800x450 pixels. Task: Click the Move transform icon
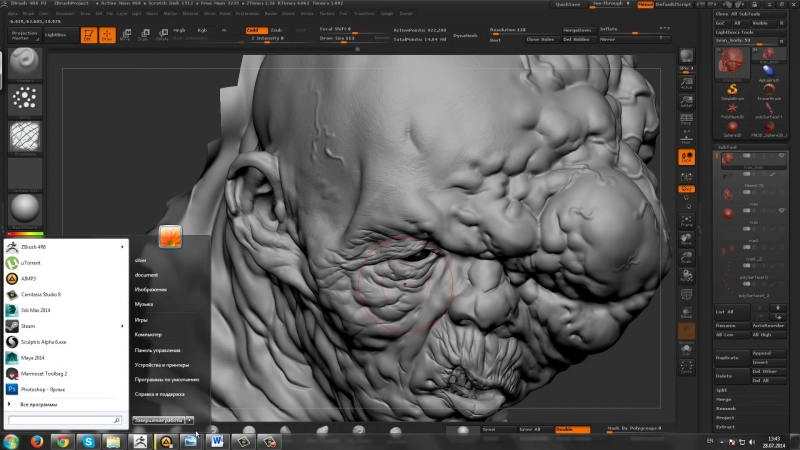coord(127,35)
